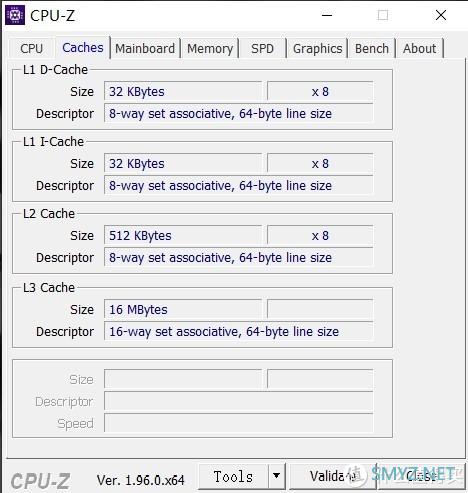Click the L2 Cache size field 512 KBytes
The width and height of the screenshot is (468, 493).
183,236
